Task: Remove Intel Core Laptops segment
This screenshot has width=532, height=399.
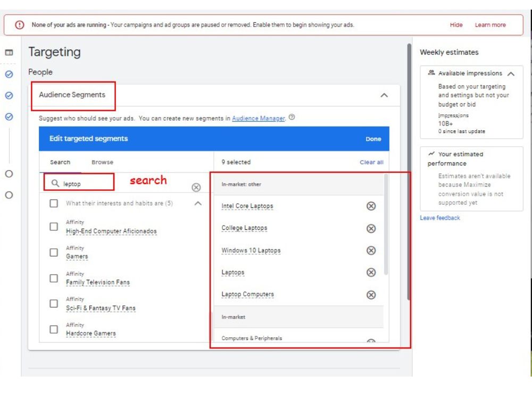Action: point(371,206)
